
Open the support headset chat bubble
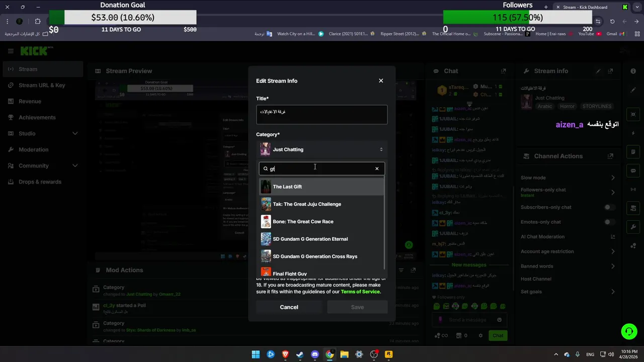(x=629, y=331)
